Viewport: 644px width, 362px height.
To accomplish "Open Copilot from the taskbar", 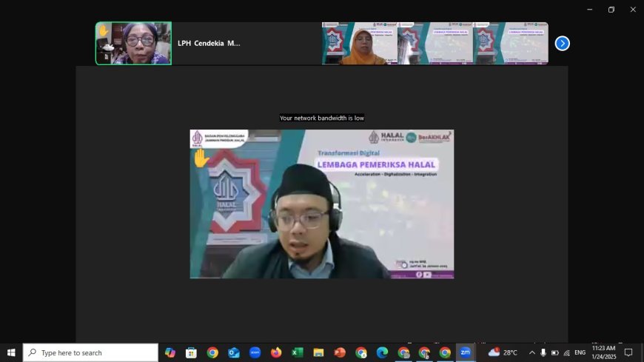I will (170, 352).
